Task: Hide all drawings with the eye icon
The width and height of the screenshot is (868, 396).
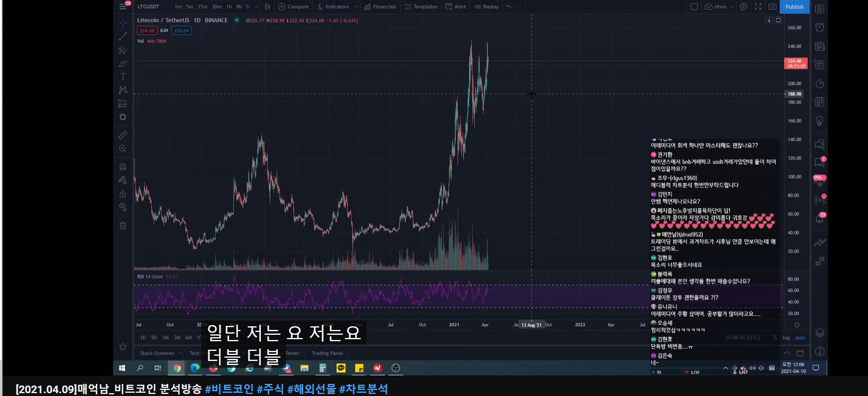Action: click(123, 207)
